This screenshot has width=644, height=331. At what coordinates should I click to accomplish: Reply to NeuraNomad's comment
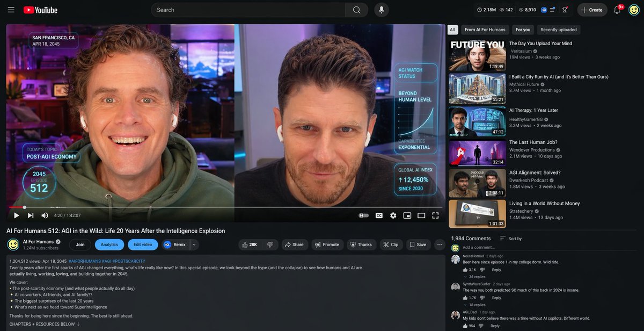coord(496,270)
